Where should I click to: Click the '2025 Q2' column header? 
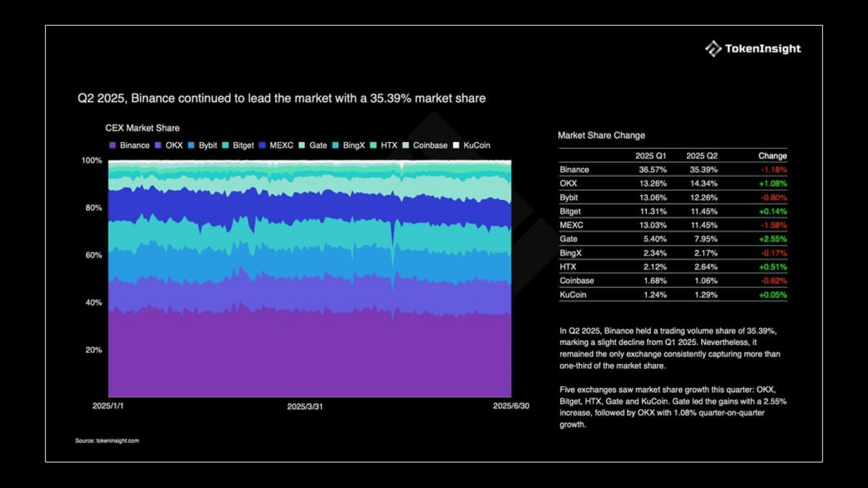pyautogui.click(x=702, y=156)
